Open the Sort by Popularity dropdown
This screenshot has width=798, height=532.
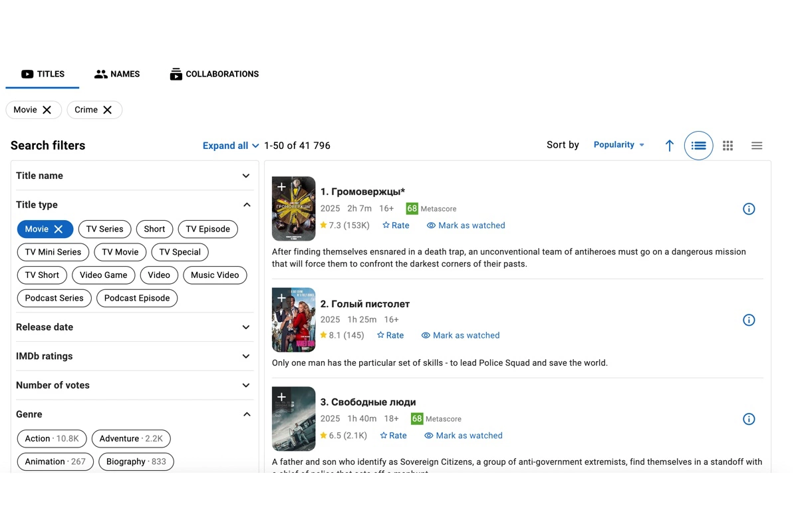[x=618, y=145]
